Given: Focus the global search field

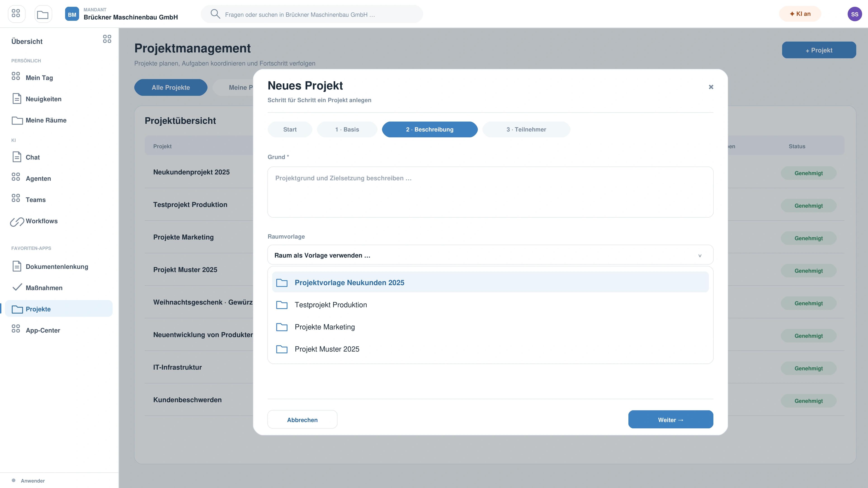Looking at the screenshot, I should pyautogui.click(x=312, y=14).
